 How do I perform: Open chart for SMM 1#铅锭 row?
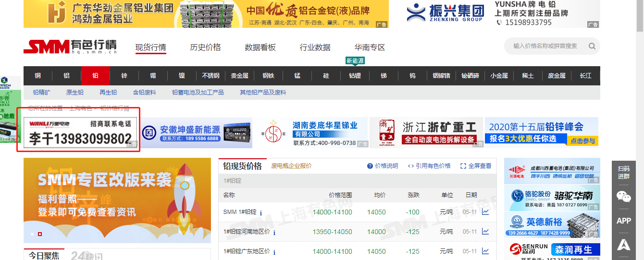pos(485,212)
